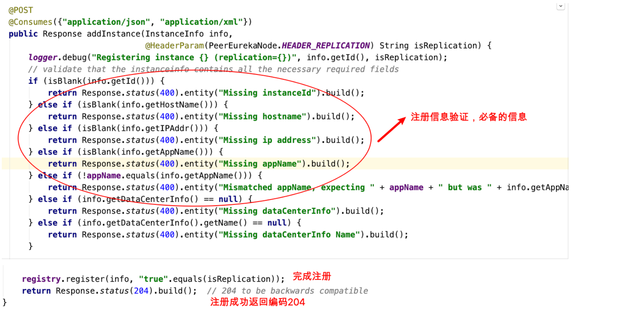Click info.getDataCenterInfo() == null condition

point(160,199)
